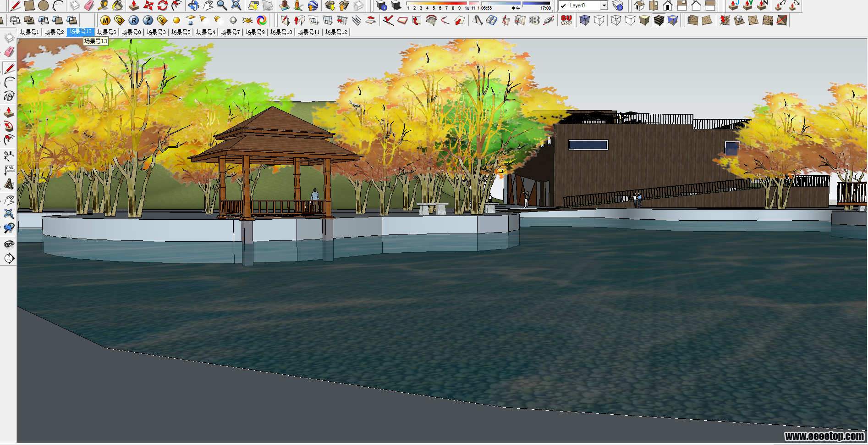Image resolution: width=868 pixels, height=445 pixels.
Task: Click the colorful swirl plugin icon
Action: 262,20
